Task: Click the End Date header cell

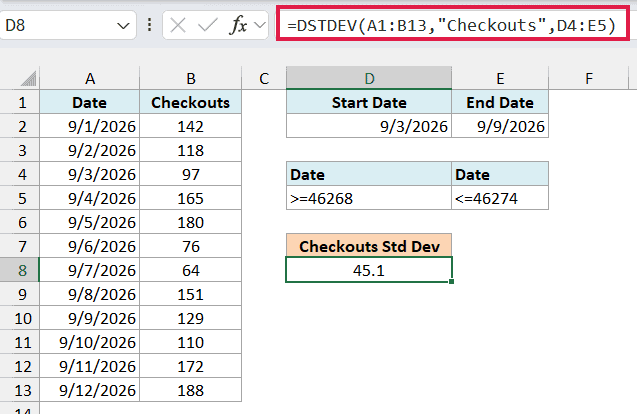Action: 500,102
